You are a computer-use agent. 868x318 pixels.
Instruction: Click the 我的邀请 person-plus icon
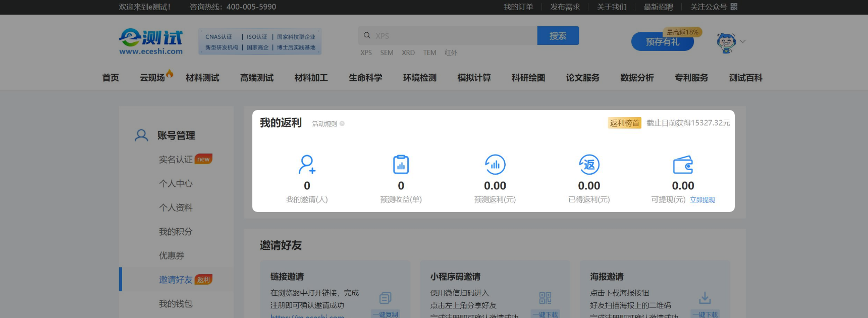pos(307,165)
